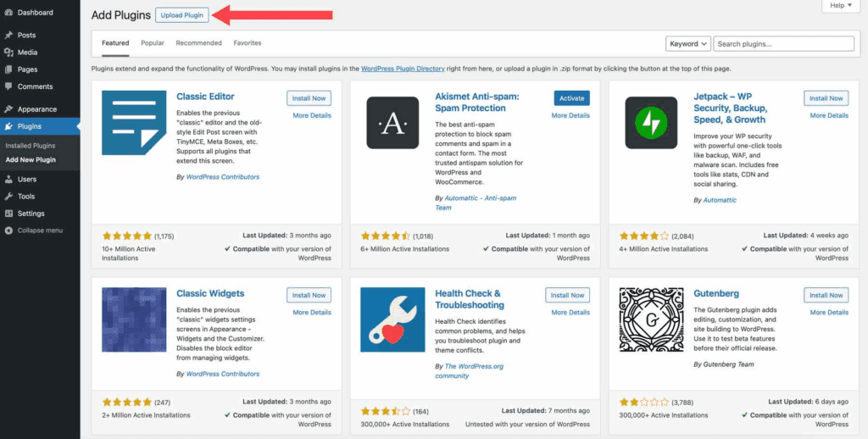Click the Add Plugins page heading
The height and width of the screenshot is (439, 868).
[x=120, y=15]
